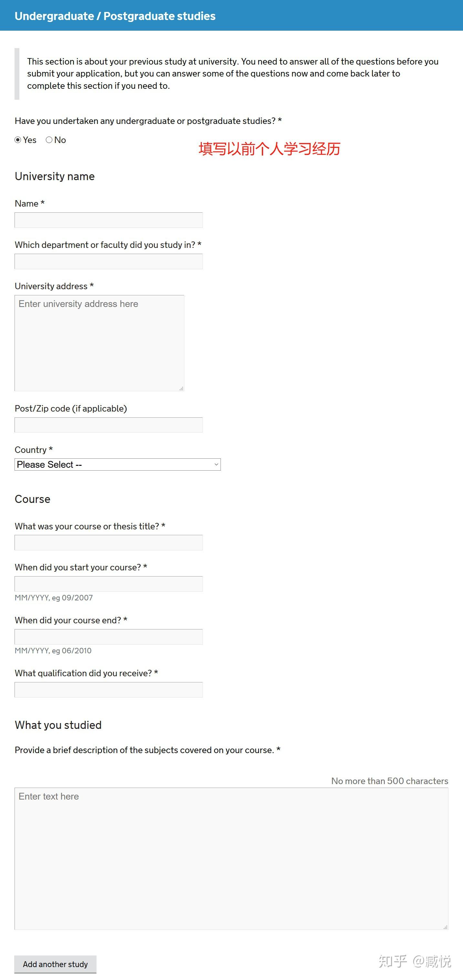Click the subjects description text area
The image size is (463, 980).
click(x=231, y=859)
